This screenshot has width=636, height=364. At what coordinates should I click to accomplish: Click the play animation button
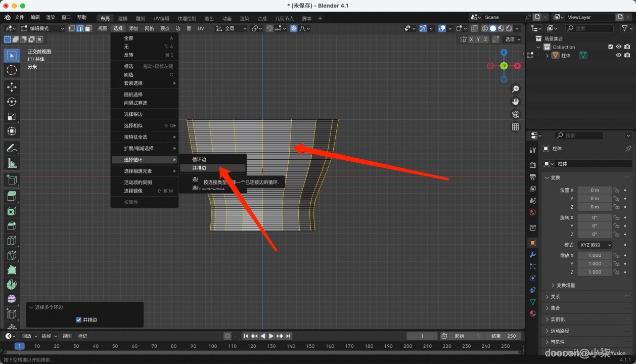(x=271, y=336)
